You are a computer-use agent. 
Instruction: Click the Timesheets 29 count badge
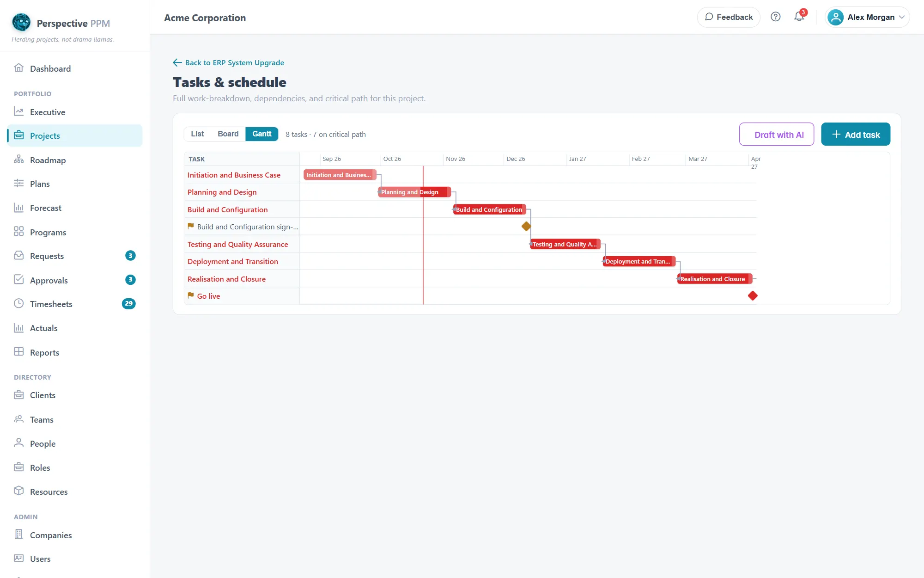pyautogui.click(x=129, y=304)
